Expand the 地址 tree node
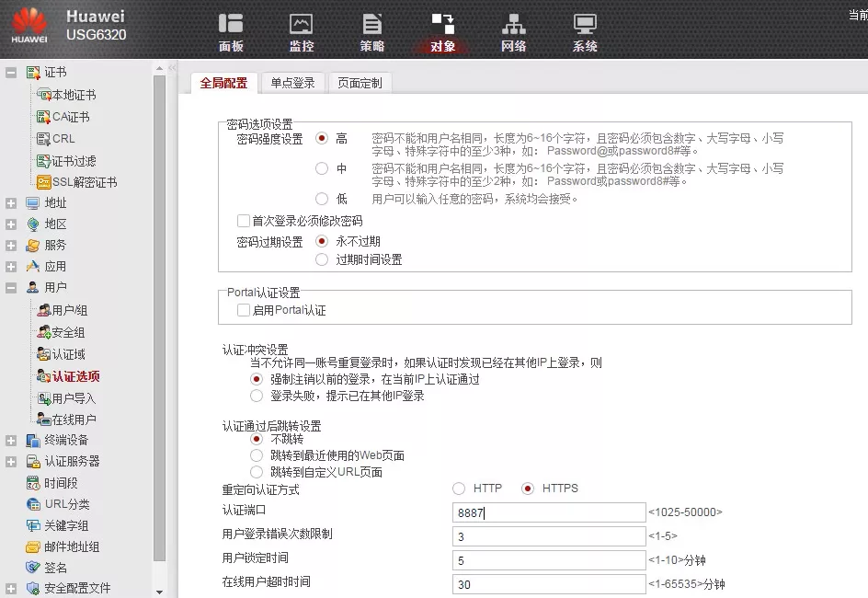 click(11, 203)
